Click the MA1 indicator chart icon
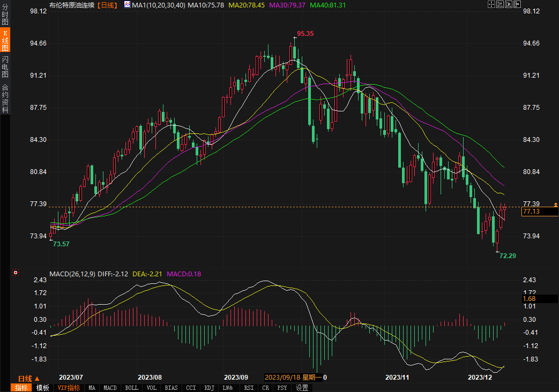The width and height of the screenshot is (559, 392). (127, 4)
